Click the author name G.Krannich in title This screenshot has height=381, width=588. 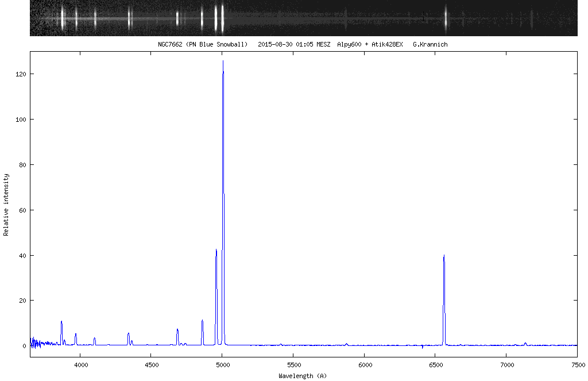click(430, 44)
